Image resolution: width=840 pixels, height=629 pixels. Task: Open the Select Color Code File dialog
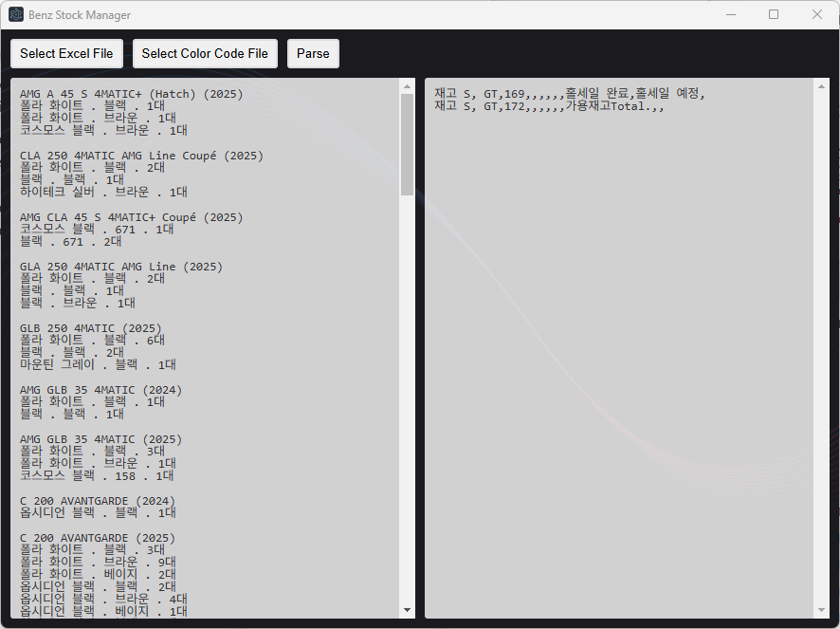tap(205, 54)
